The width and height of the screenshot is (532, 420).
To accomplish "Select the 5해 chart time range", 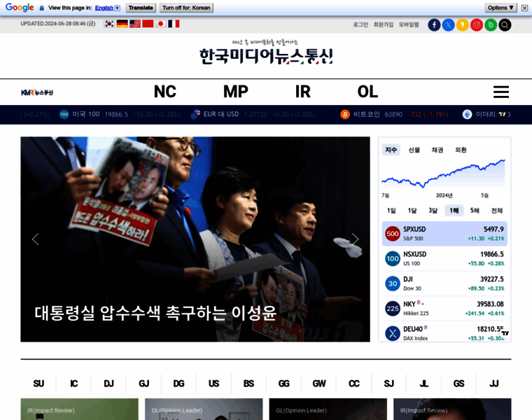I will 475,211.
